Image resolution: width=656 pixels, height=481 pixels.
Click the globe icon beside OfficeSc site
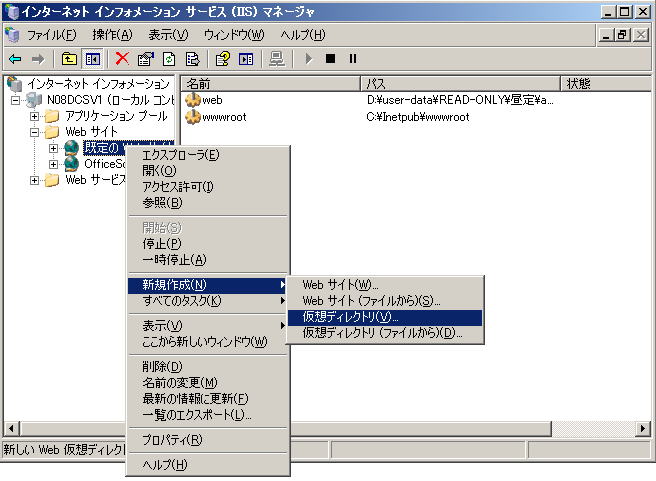(x=72, y=164)
